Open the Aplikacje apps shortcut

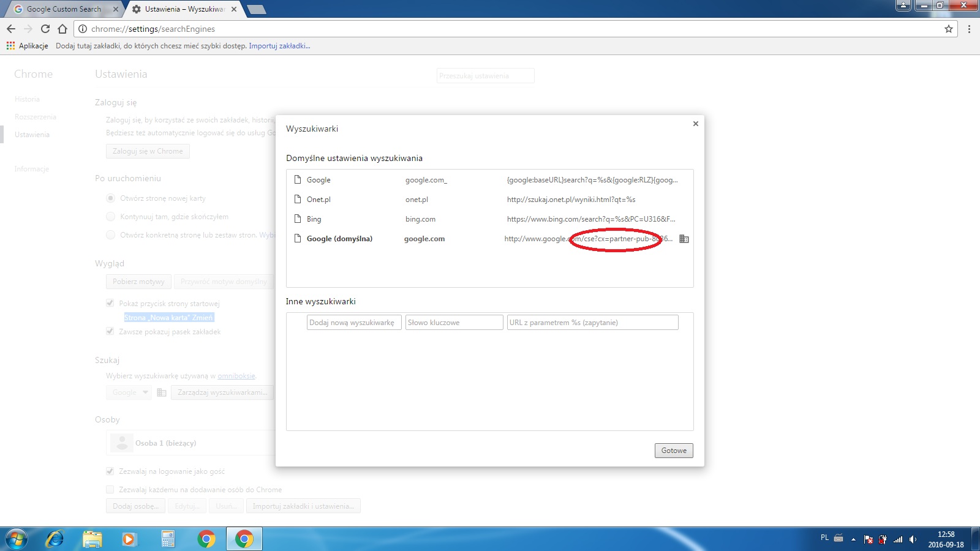coord(27,46)
